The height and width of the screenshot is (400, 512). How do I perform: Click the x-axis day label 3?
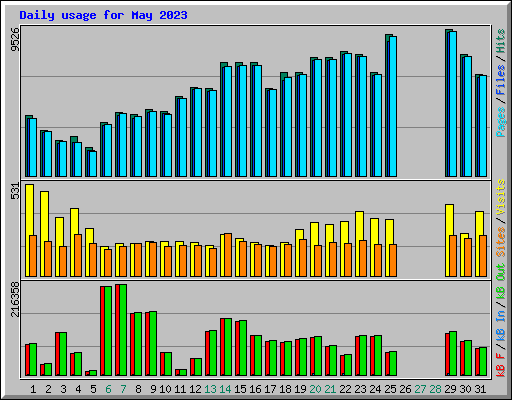tap(63, 389)
